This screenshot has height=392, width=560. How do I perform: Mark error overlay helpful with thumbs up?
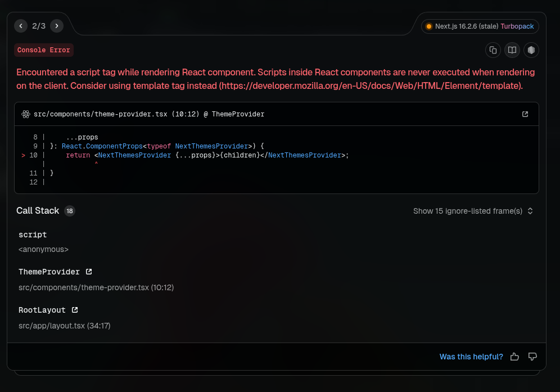point(514,356)
